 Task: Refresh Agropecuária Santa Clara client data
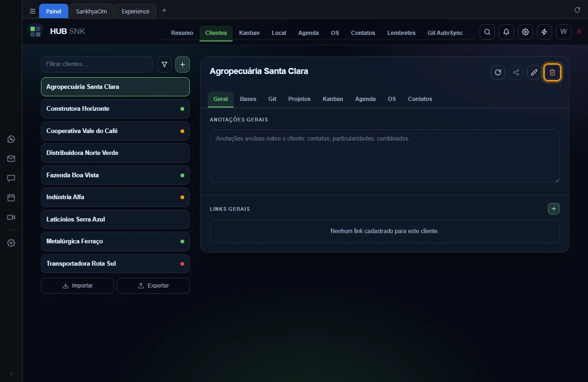pos(498,73)
